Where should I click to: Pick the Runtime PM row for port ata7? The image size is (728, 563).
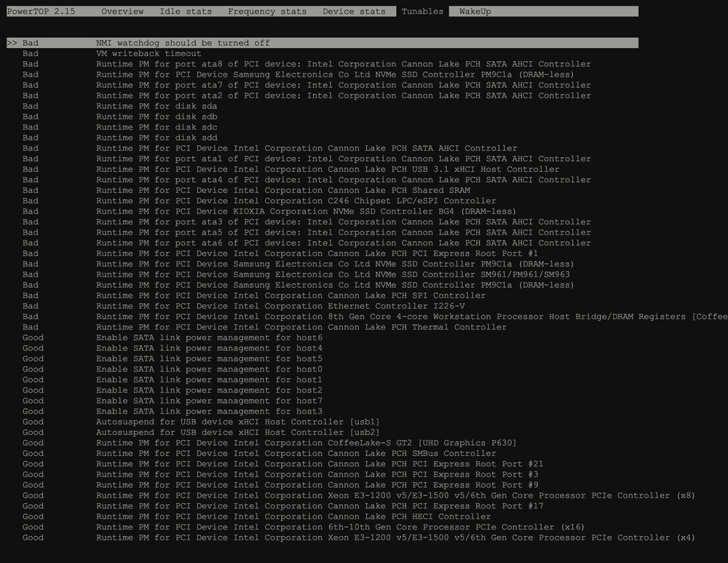click(306, 85)
